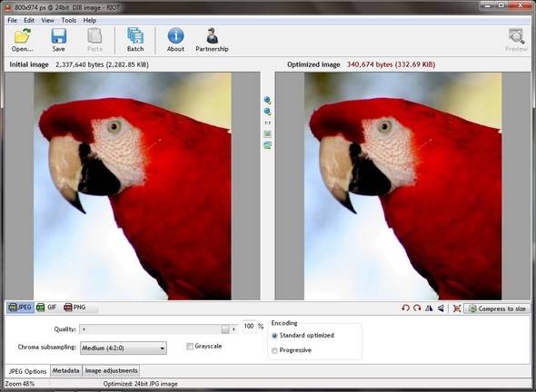Click 'Optimized: 24bit JPG image' status text
This screenshot has height=392, width=536.
[140, 384]
